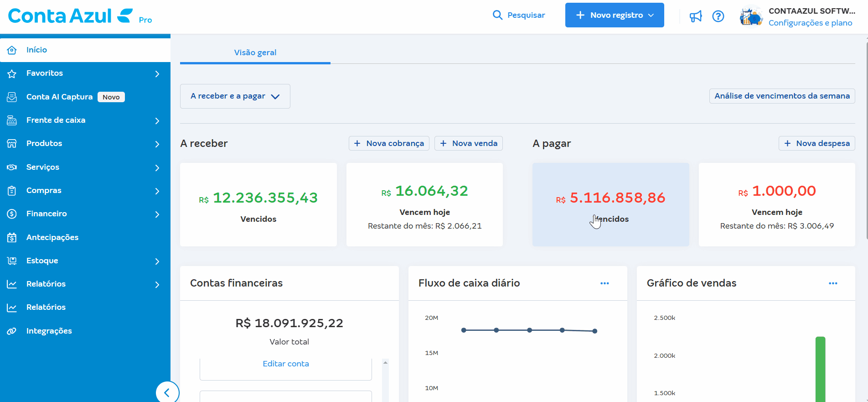Screen dimensions: 868x402
Task: Click the Compras clipboard icon
Action: coord(12,191)
